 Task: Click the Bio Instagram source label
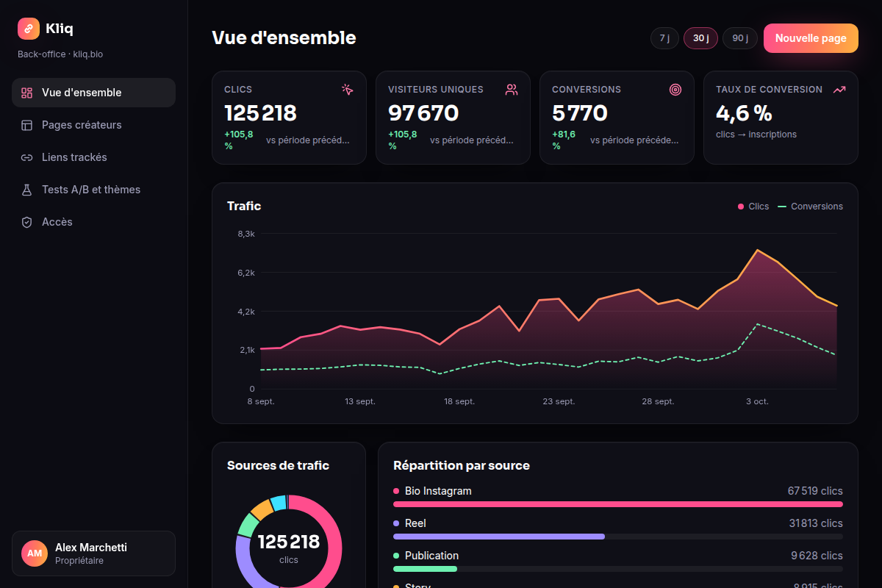(x=438, y=491)
